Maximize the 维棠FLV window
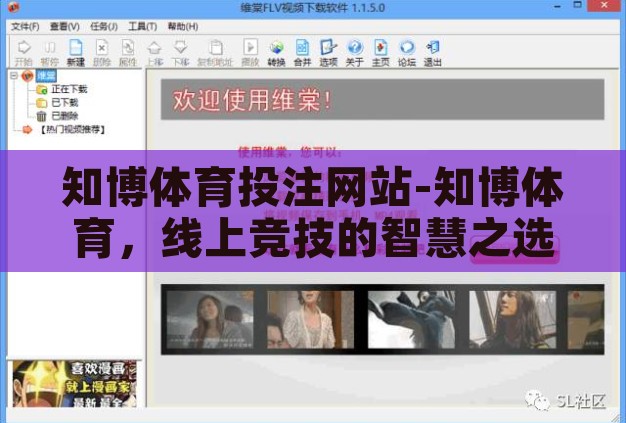Viewport: 626px width, 423px height. [577, 5]
